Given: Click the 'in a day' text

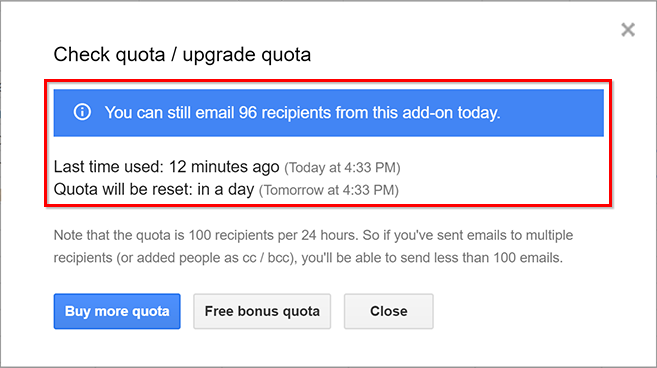Looking at the screenshot, I should pos(225,189).
